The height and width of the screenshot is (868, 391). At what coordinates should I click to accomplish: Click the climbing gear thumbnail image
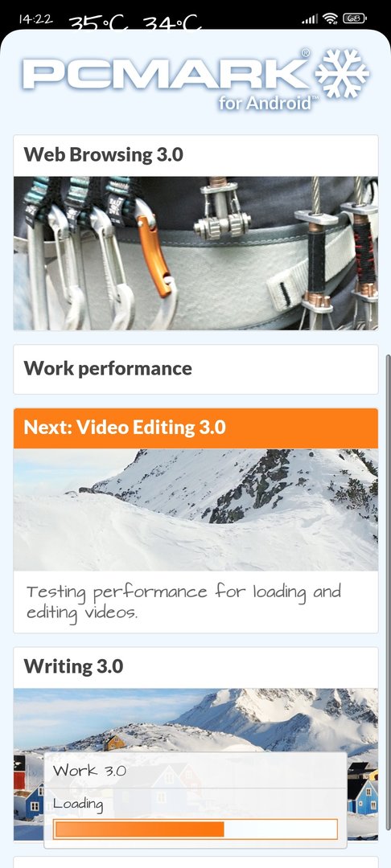(196, 253)
